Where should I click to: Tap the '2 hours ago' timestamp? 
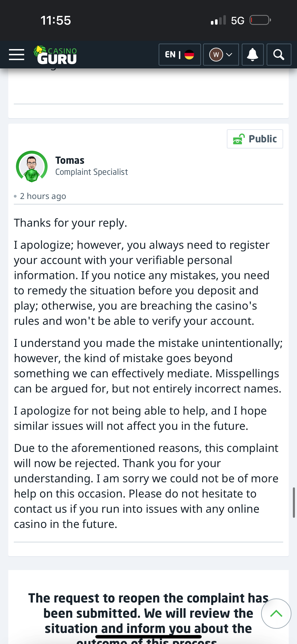pos(43,196)
